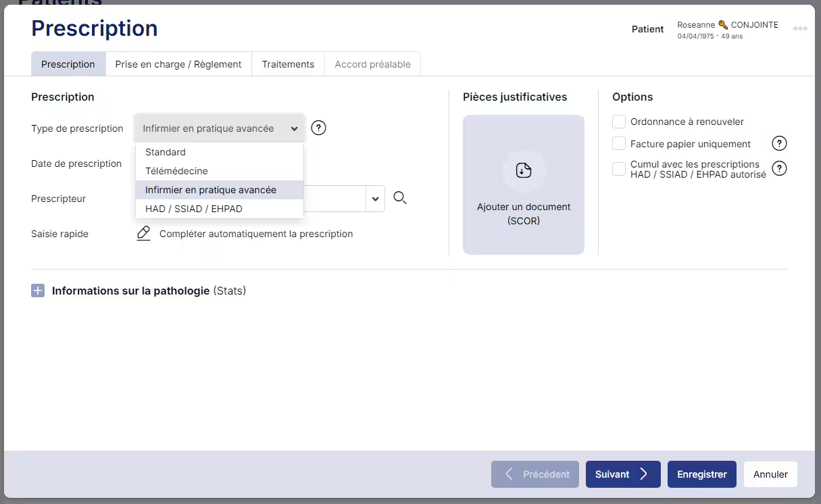Viewport: 821px width, 504px height.
Task: Click the prescripteur search magnifier icon
Action: (x=399, y=198)
